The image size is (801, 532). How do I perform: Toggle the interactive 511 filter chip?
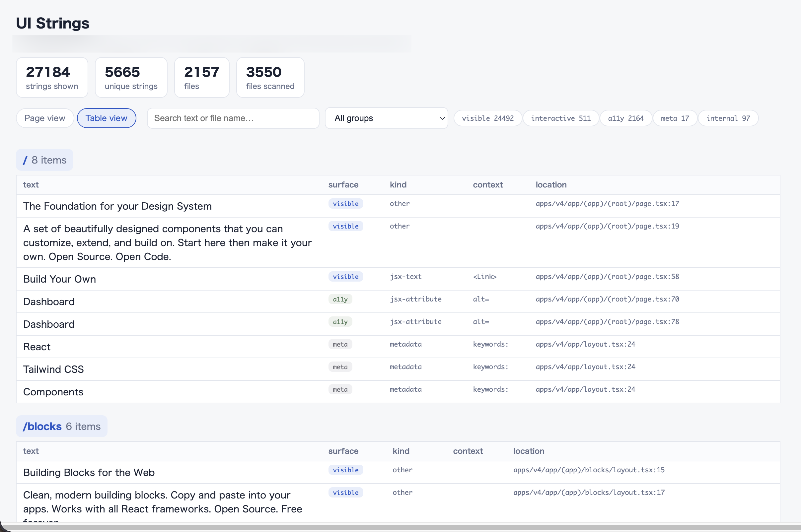click(x=561, y=118)
